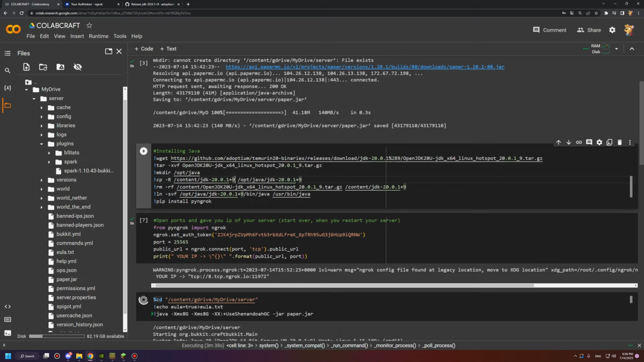Add a new Text cell
Image resolution: width=644 pixels, height=362 pixels.
click(x=168, y=49)
